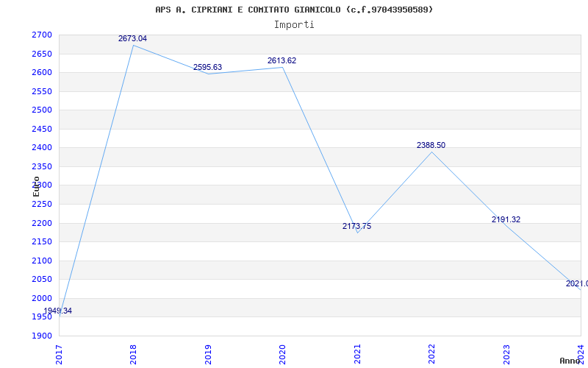Click the Anno x-axis label
This screenshot has width=588, height=368.
click(x=570, y=361)
